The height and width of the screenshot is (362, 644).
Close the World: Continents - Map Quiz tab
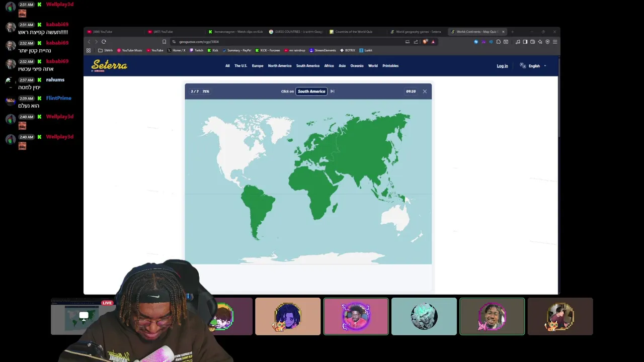(503, 32)
